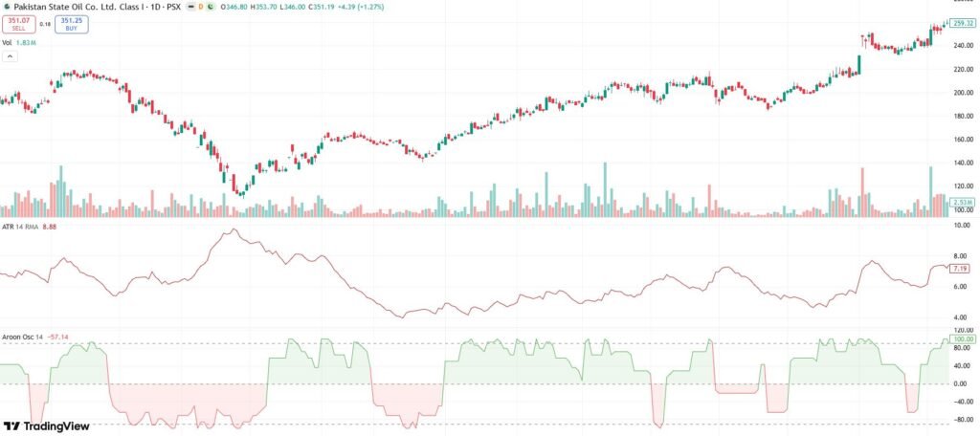Click the orange D delayed-data icon
980x436 pixels.
pos(201,7)
